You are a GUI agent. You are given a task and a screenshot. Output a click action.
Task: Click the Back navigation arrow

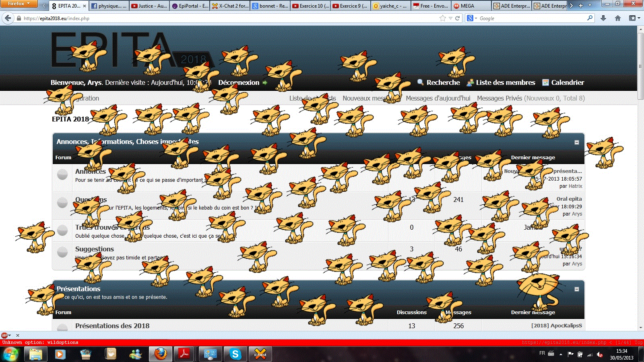[x=8, y=18]
